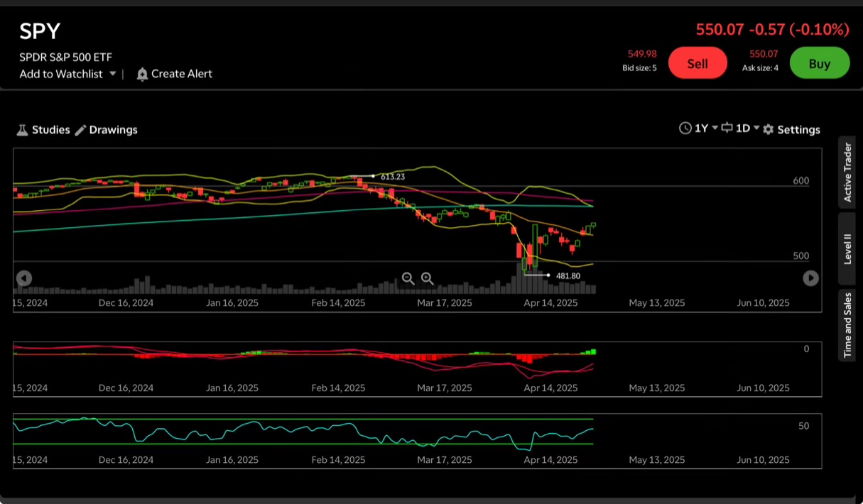Expand the Add to Watchlist dropdown arrow

point(112,74)
